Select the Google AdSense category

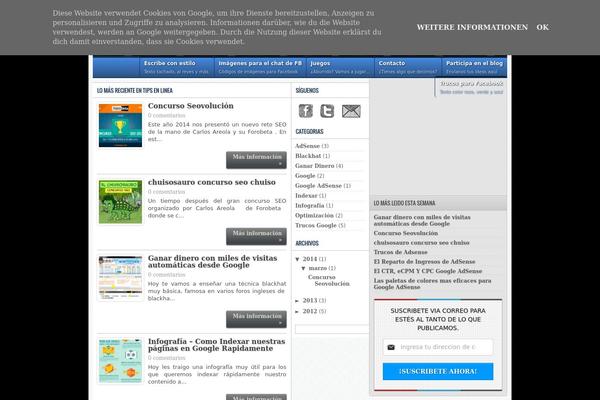click(318, 186)
